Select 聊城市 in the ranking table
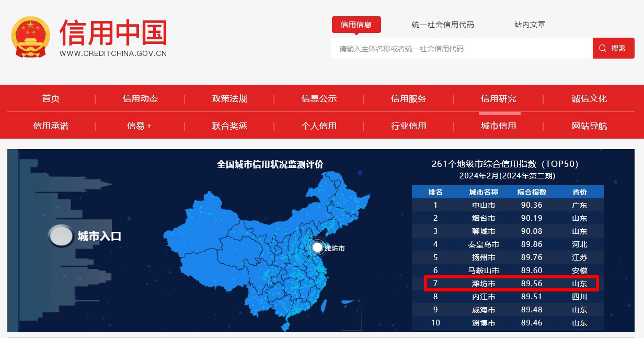 click(484, 231)
